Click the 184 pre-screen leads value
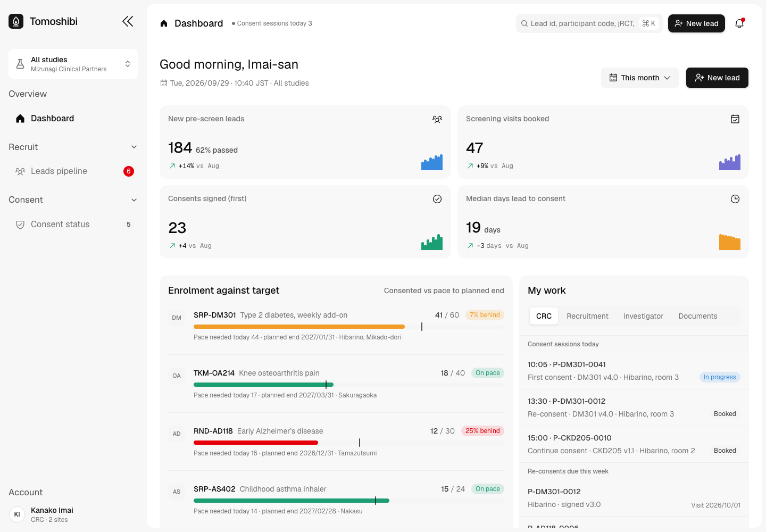Image resolution: width=766 pixels, height=532 pixels. click(x=180, y=147)
